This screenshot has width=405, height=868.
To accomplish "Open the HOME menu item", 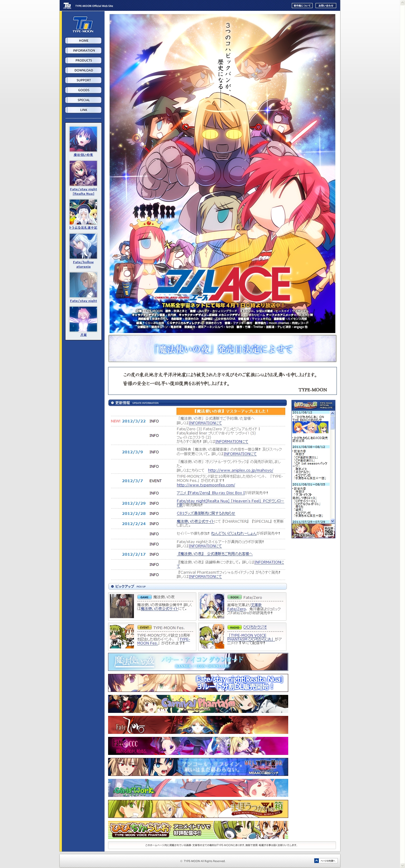I will coord(83,41).
